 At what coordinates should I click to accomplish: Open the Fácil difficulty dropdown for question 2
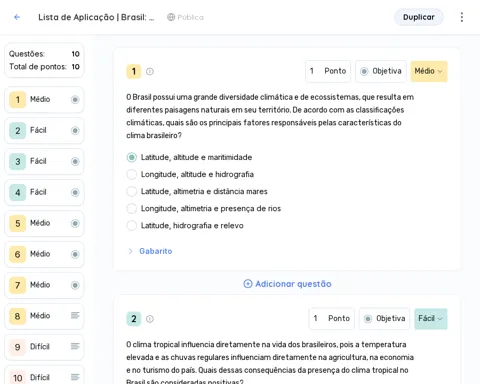431,319
